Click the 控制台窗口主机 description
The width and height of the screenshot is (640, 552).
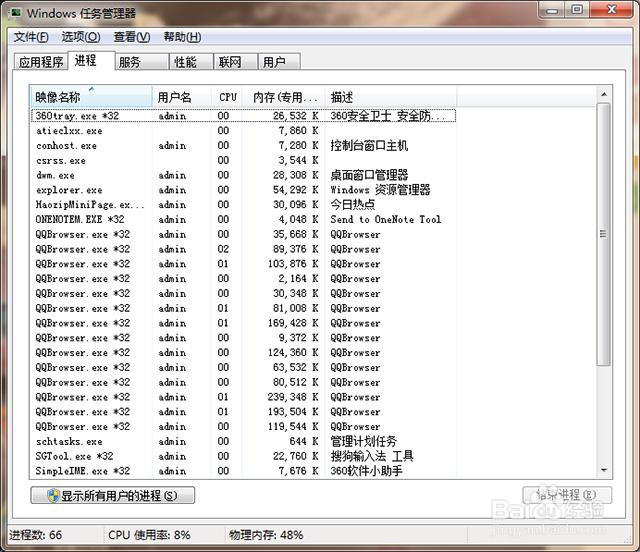coord(369,145)
